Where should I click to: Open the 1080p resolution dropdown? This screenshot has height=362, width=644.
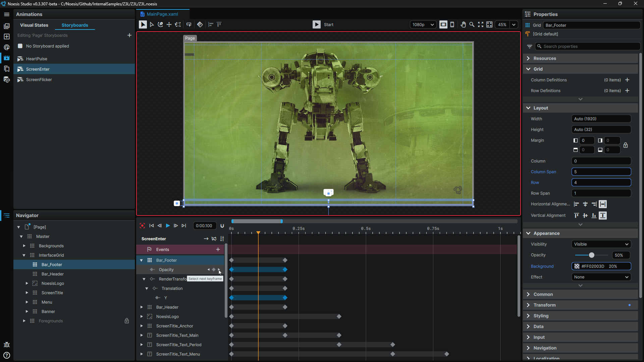[423, 24]
